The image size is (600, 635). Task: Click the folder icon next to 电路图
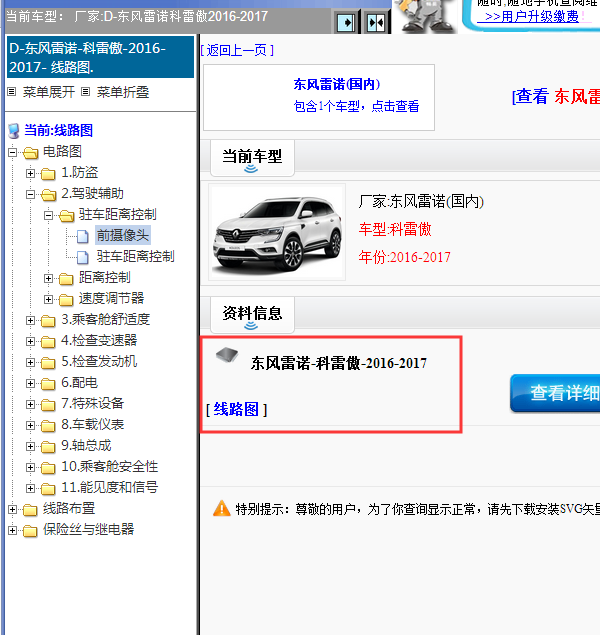point(30,153)
